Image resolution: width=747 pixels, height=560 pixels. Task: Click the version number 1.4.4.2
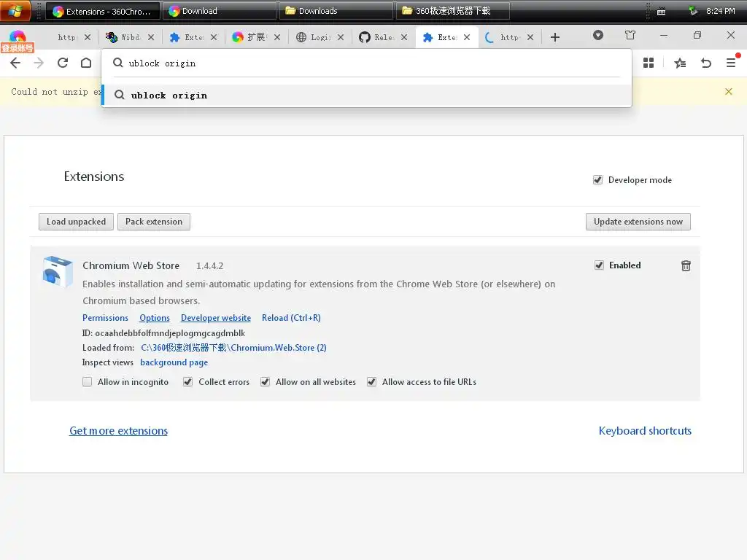click(209, 265)
